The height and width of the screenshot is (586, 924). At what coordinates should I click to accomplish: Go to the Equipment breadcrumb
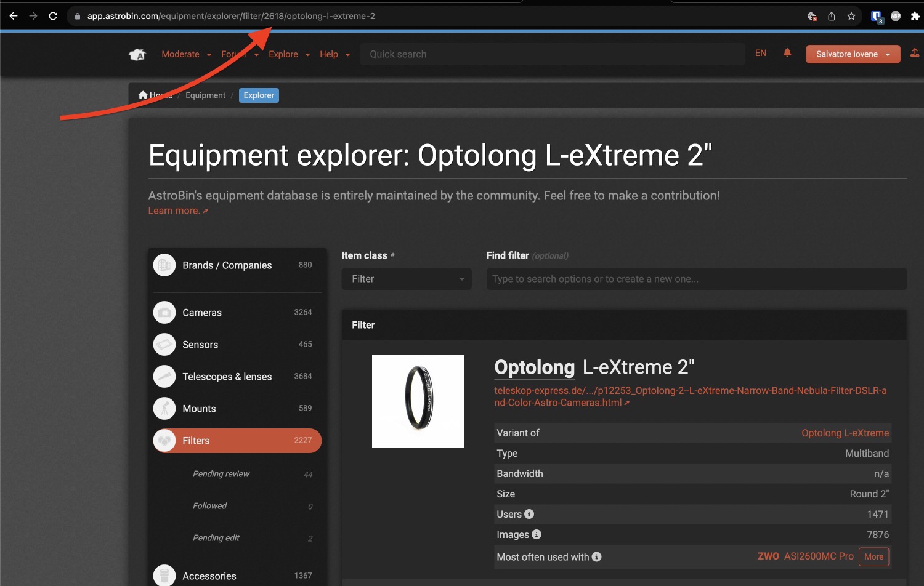click(205, 95)
